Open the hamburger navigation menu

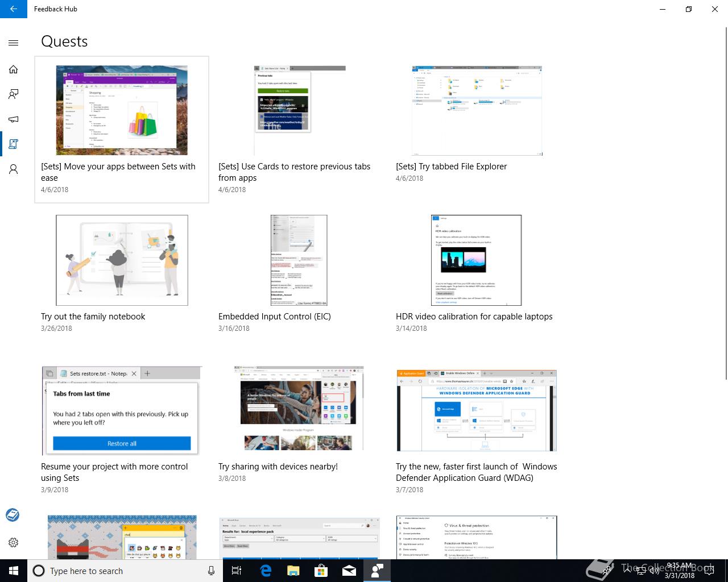tap(14, 43)
